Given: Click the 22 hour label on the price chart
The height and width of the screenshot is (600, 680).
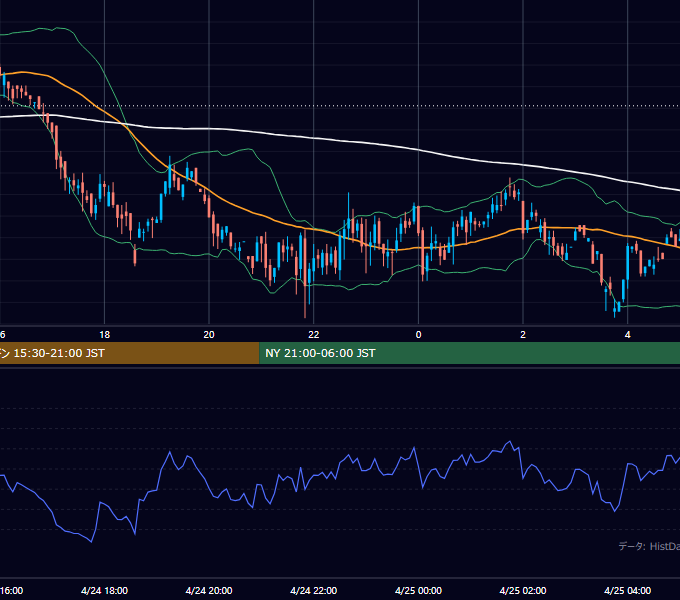Looking at the screenshot, I should [314, 335].
